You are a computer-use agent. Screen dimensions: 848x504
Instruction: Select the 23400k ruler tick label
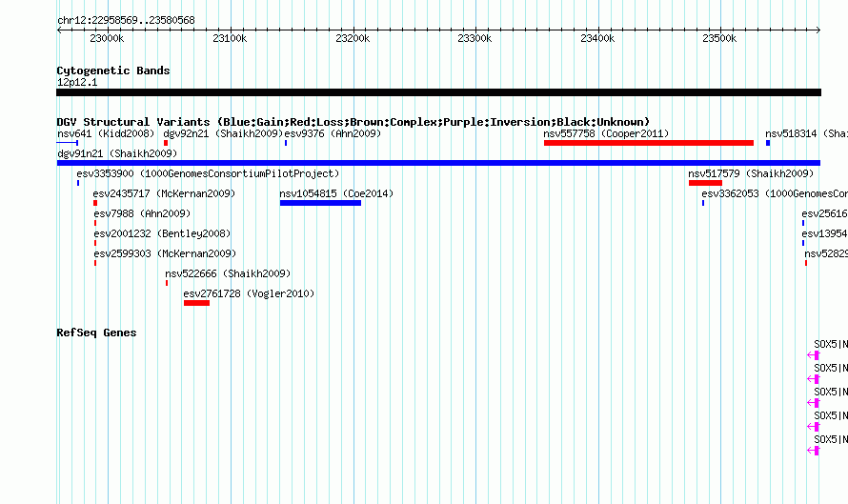(597, 38)
